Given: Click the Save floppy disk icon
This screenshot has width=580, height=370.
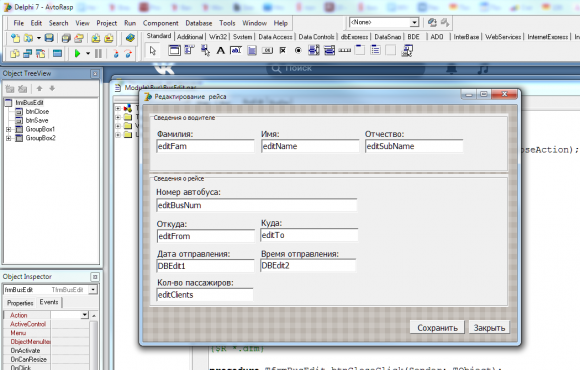Looking at the screenshot, I should (49, 38).
